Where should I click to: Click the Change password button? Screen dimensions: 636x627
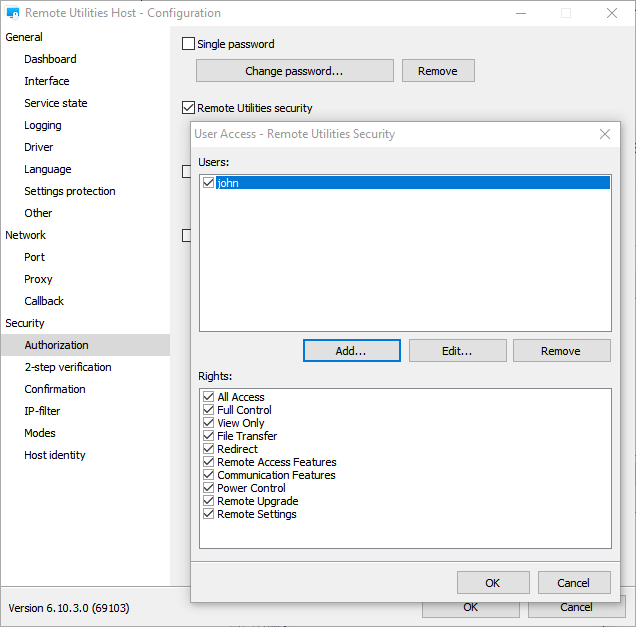click(294, 71)
